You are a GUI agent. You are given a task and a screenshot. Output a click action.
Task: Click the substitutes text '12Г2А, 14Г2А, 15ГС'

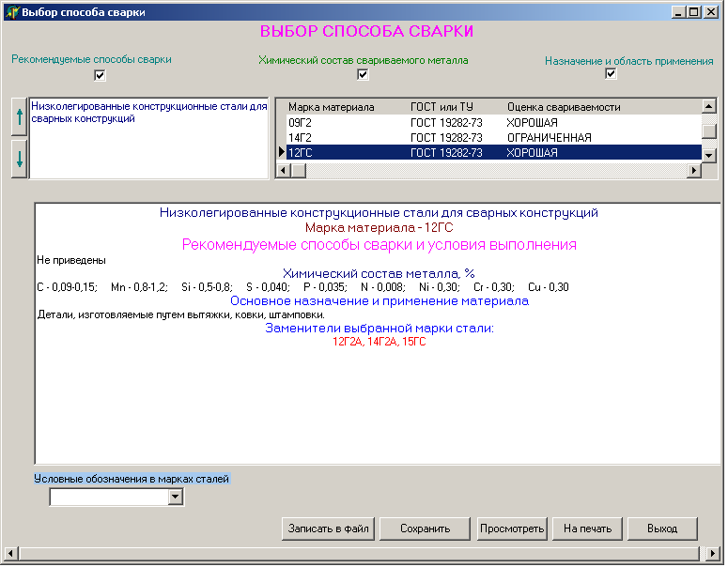click(379, 342)
